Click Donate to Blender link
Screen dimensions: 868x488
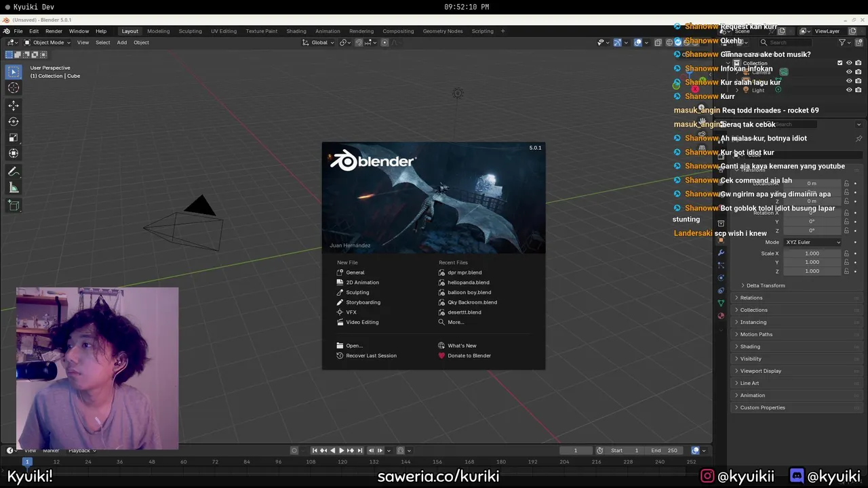469,356
